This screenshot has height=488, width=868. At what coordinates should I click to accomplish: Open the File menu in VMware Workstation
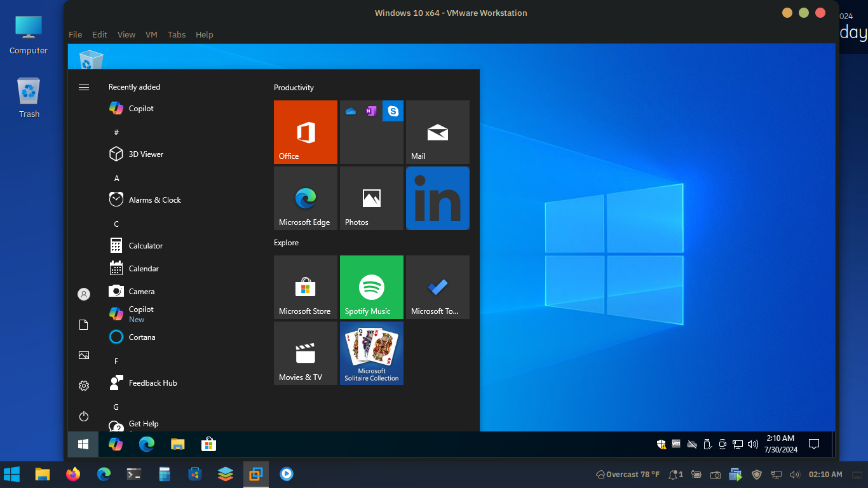point(76,35)
